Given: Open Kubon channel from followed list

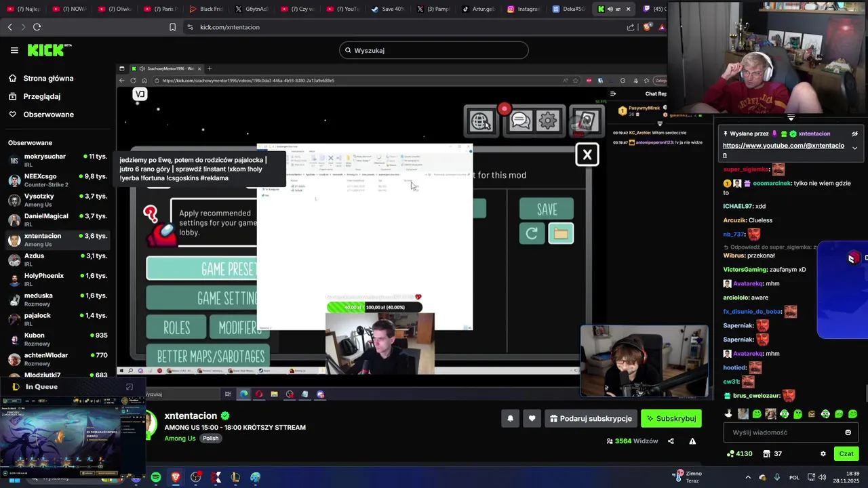Looking at the screenshot, I should pos(58,339).
